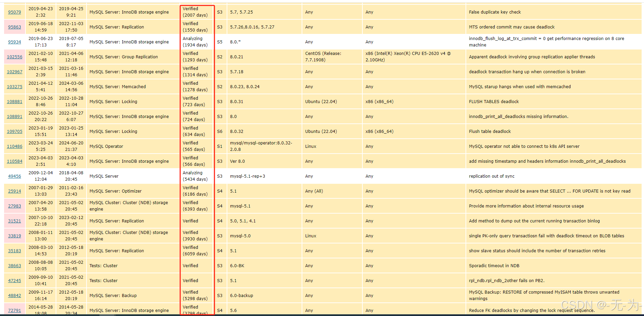The image size is (644, 316).
Task: Open NDB Cluster bug 27983
Action: tap(15, 206)
